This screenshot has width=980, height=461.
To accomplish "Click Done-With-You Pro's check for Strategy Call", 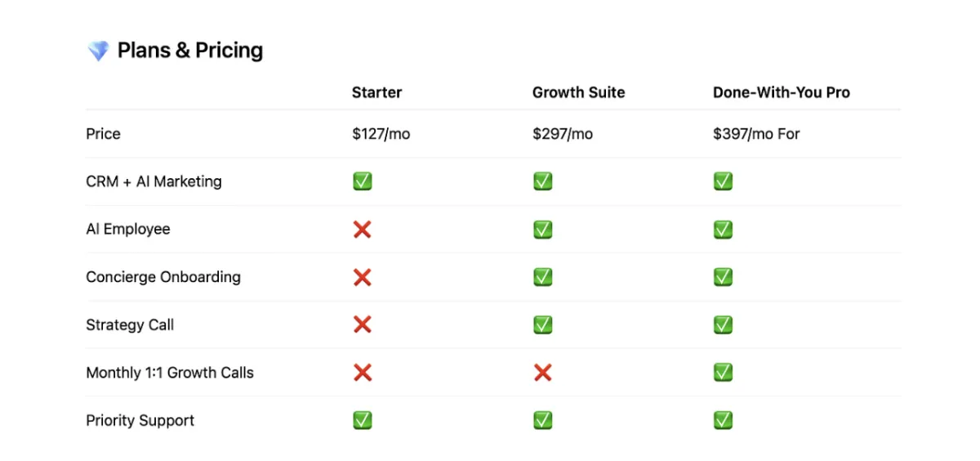I will [723, 325].
